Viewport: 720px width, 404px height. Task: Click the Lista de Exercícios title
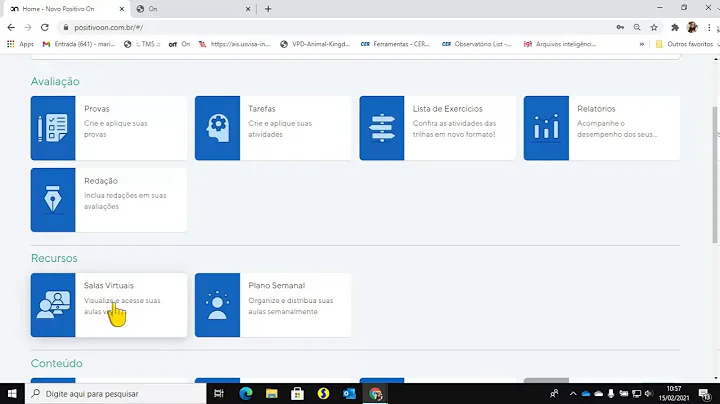pyautogui.click(x=447, y=109)
